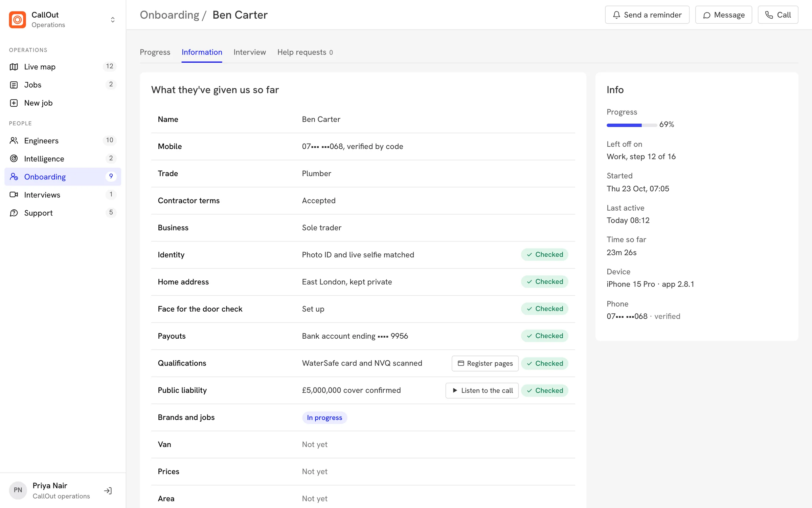812x508 pixels.
Task: Click Checked badge on Payouts row
Action: (544, 336)
